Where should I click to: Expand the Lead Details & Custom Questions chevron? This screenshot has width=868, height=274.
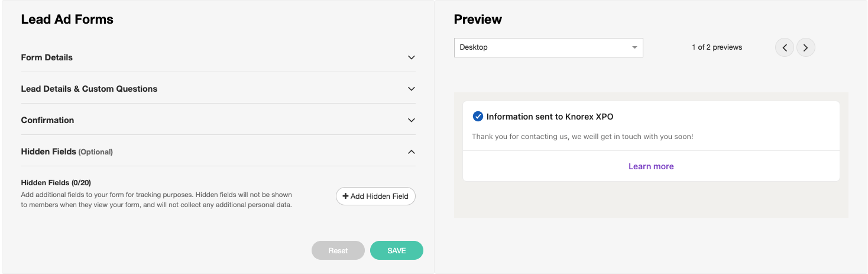(412, 89)
